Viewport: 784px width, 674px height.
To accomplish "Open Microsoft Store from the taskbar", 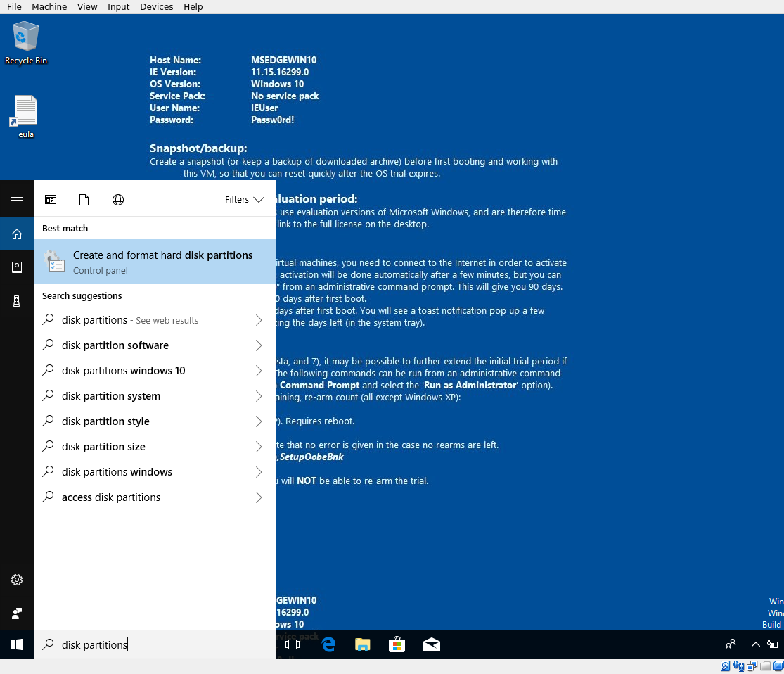I will (x=397, y=644).
